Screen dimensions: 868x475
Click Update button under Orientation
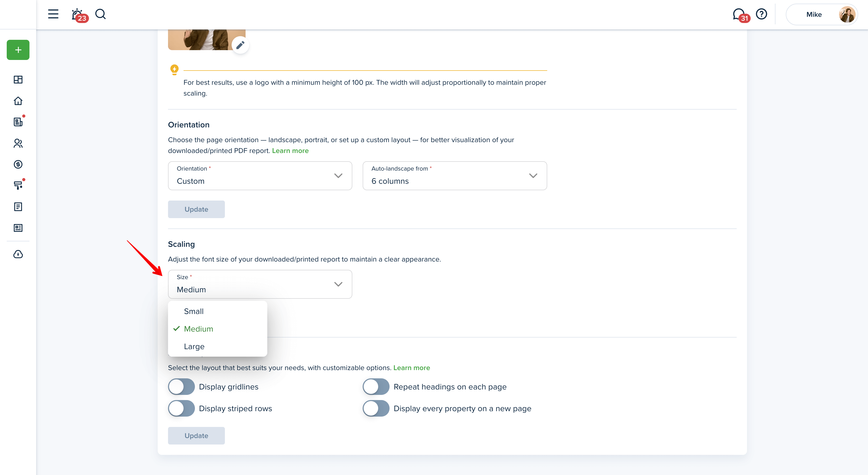(196, 209)
